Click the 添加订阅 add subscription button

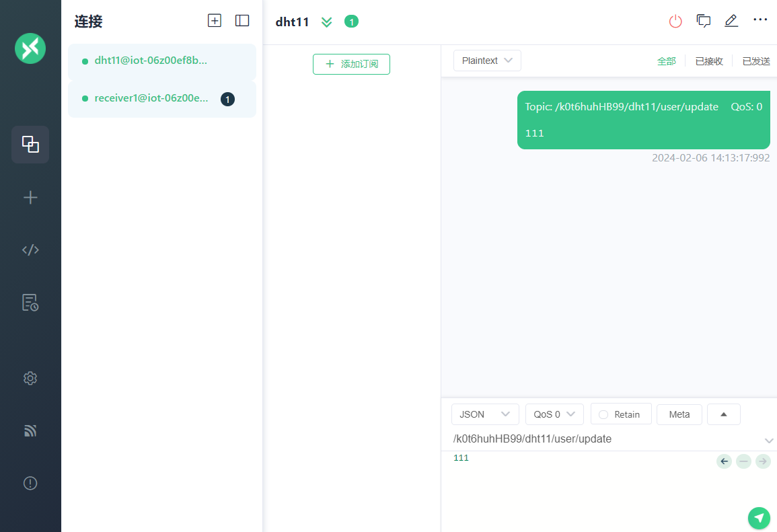351,64
